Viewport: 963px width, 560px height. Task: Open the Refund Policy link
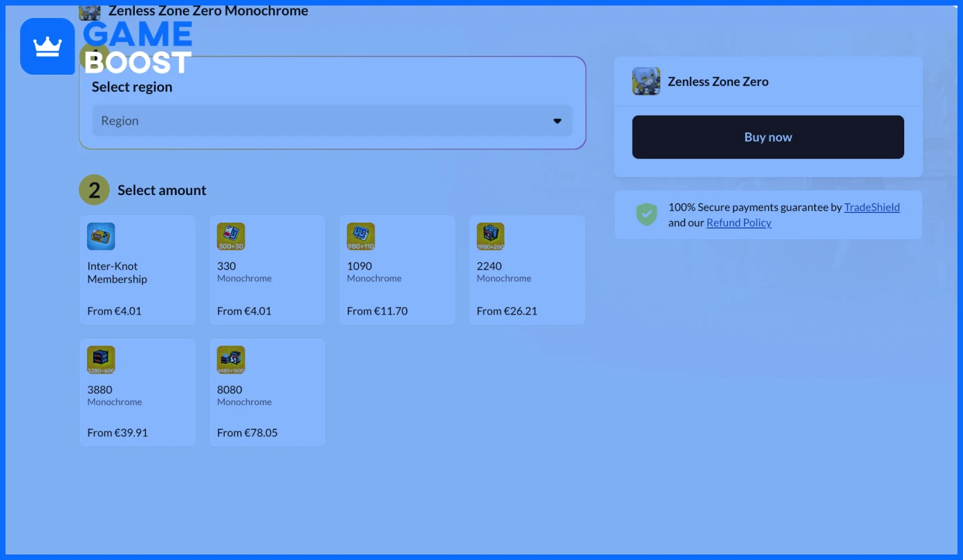pyautogui.click(x=738, y=223)
